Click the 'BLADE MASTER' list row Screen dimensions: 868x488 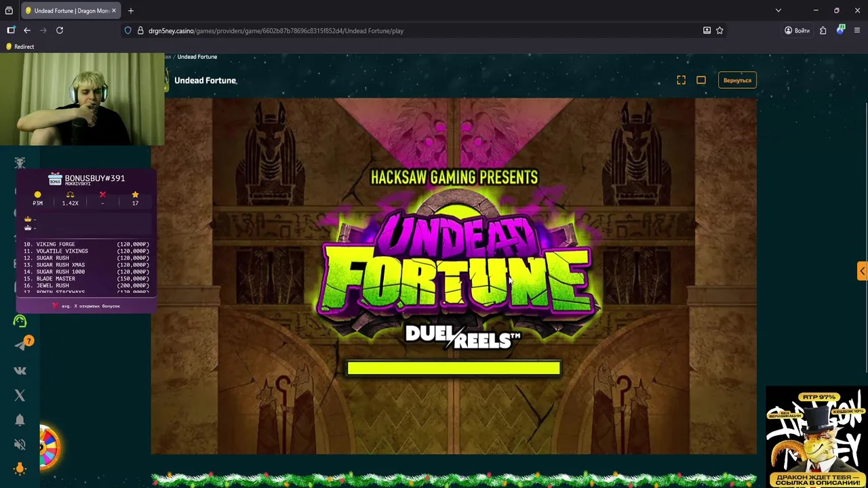86,279
